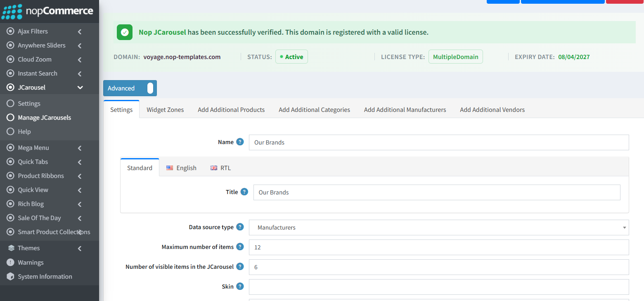Open the Add Additional Products tab
The width and height of the screenshot is (644, 301).
[231, 110]
